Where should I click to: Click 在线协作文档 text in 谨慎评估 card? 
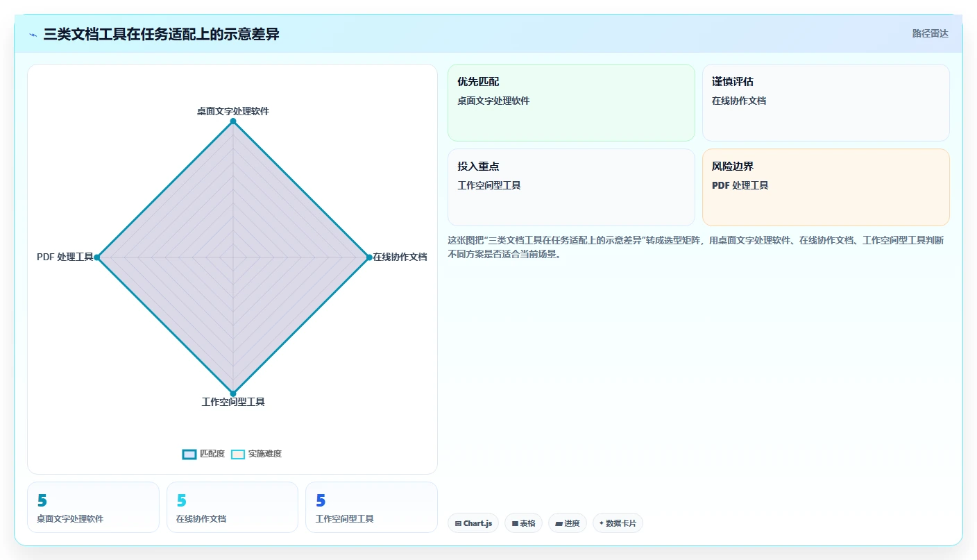click(739, 101)
